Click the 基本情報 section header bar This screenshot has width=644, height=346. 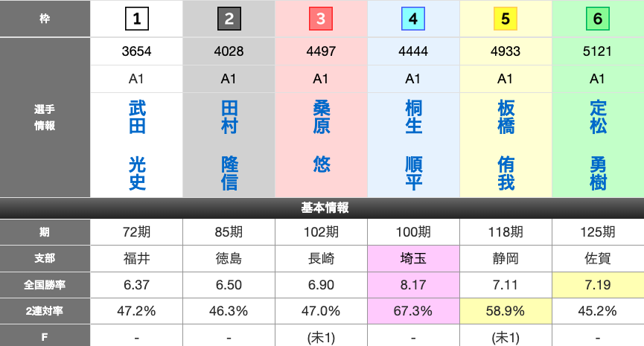pyautogui.click(x=322, y=208)
